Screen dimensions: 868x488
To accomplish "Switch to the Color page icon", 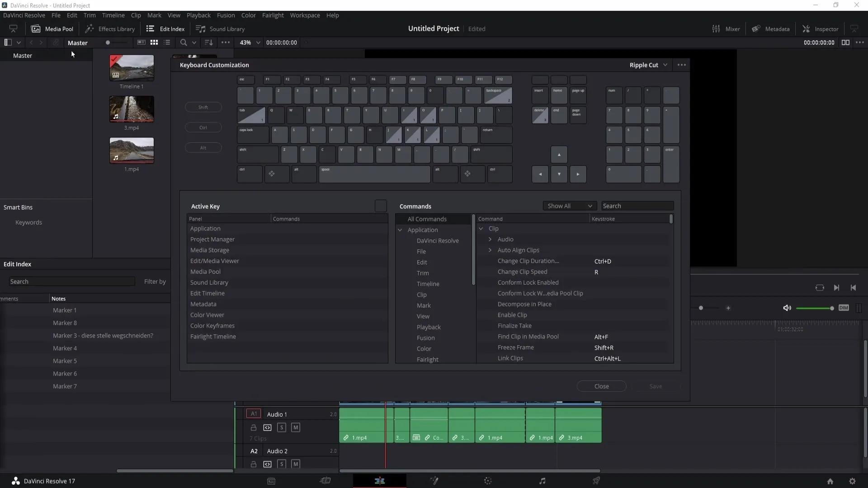I will click(488, 481).
